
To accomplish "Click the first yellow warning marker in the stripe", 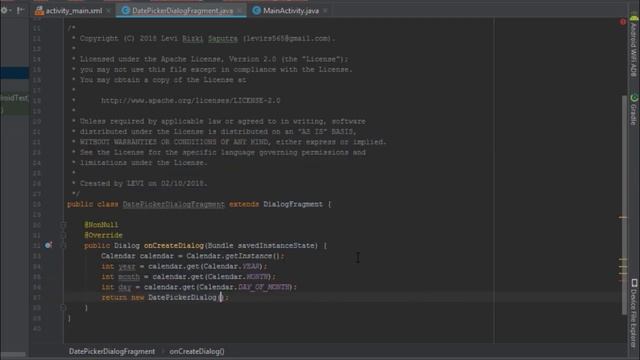I will click(623, 218).
